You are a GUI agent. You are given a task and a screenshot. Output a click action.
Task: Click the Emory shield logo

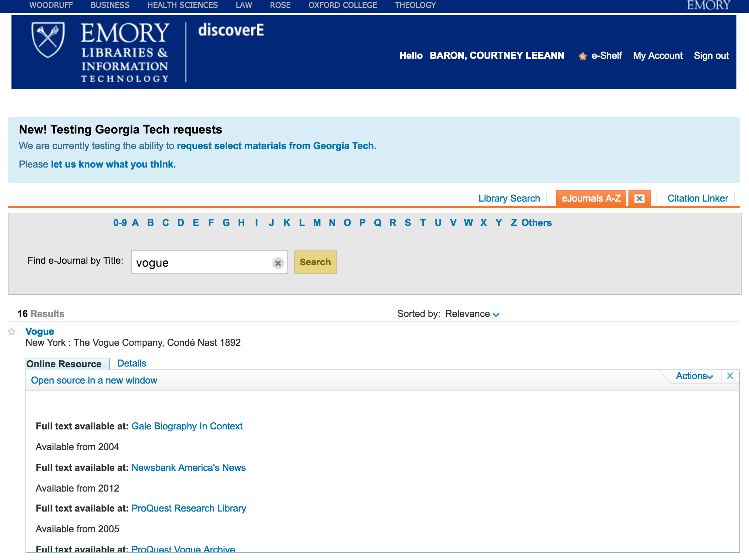(48, 40)
